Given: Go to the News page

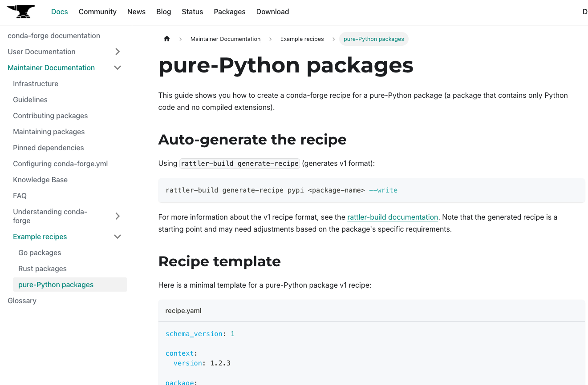Looking at the screenshot, I should [136, 12].
